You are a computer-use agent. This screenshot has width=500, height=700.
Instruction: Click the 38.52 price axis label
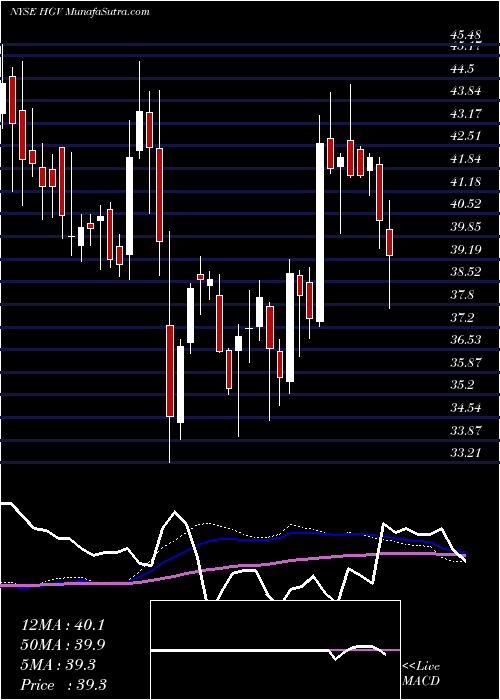tap(466, 272)
